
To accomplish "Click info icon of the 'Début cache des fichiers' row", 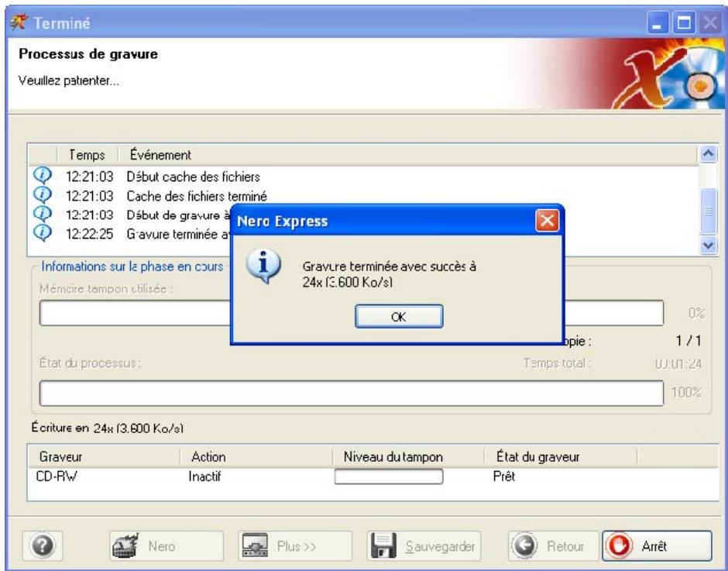I will (43, 176).
